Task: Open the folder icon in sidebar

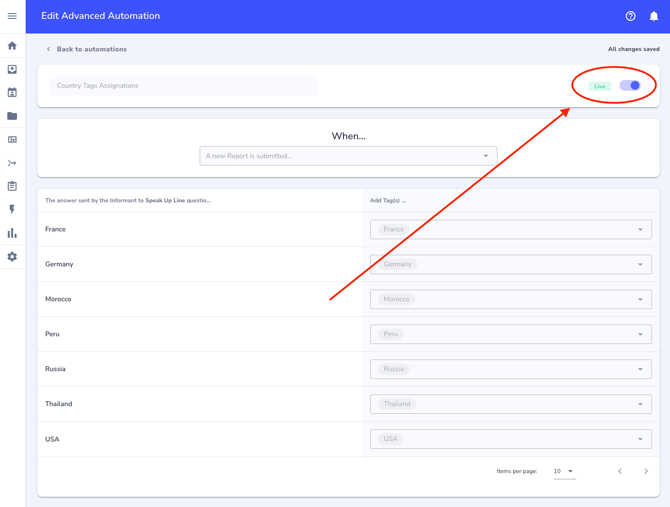Action: pyautogui.click(x=12, y=116)
